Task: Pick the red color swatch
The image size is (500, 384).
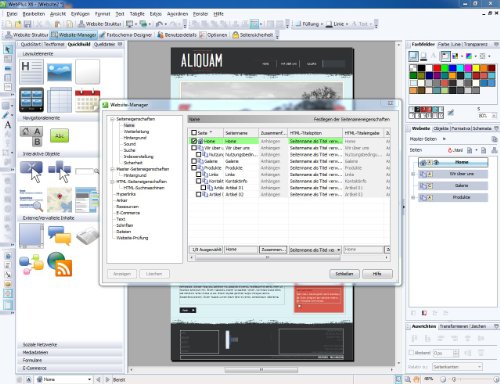Action: tap(437, 68)
